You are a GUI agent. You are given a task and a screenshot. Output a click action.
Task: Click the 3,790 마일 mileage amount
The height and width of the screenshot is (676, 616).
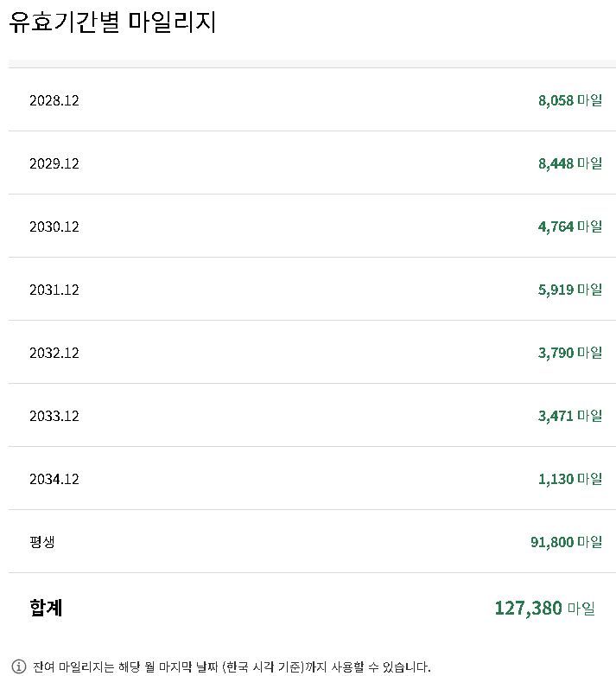coord(569,353)
